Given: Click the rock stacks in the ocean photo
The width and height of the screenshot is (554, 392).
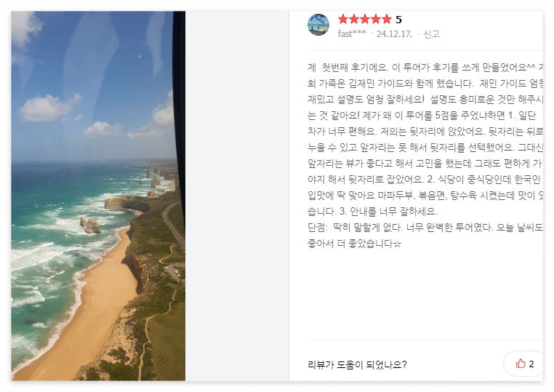Looking at the screenshot, I should [90, 225].
